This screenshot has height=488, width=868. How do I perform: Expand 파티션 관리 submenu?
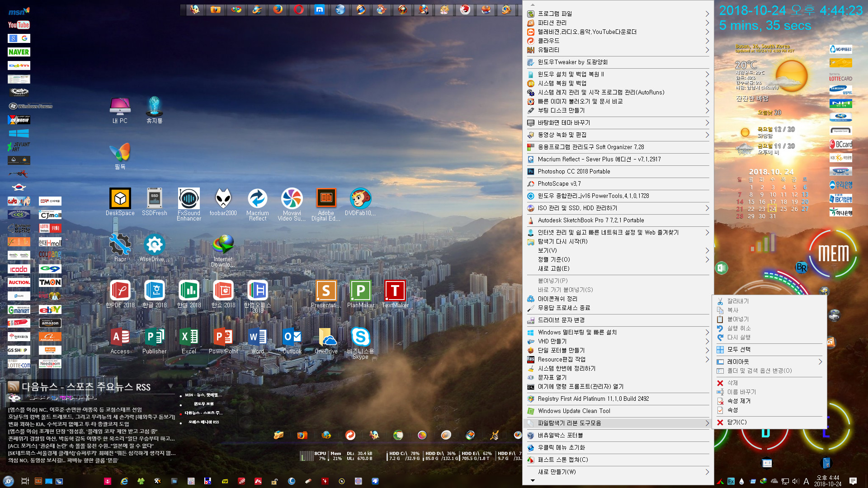point(618,23)
